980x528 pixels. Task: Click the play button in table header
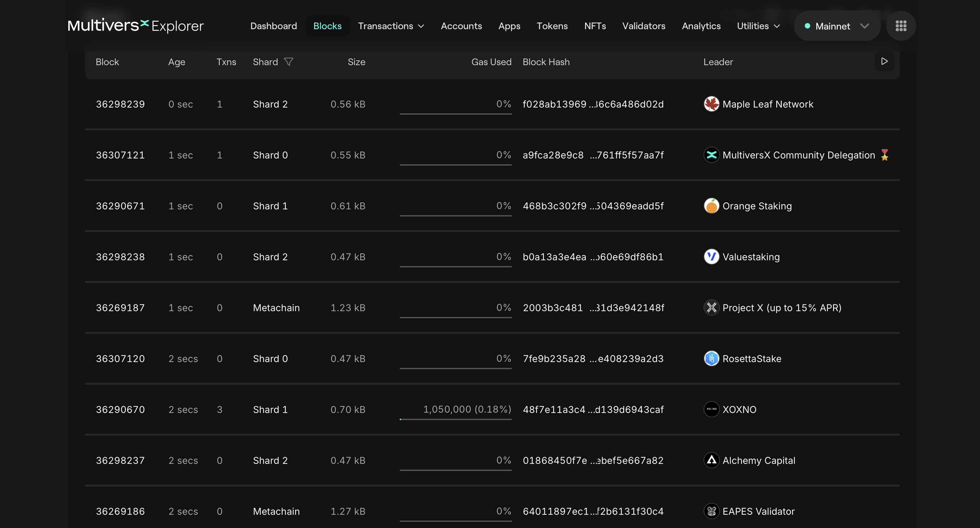[884, 61]
